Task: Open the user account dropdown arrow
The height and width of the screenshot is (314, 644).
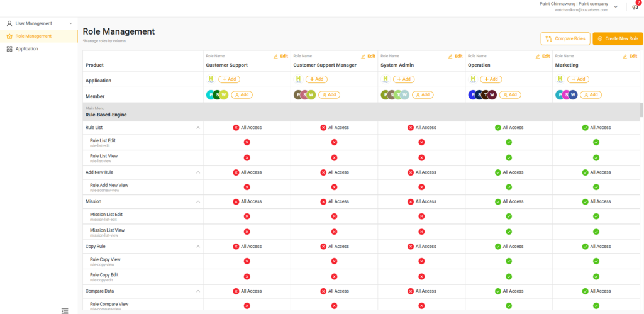Action: (616, 6)
